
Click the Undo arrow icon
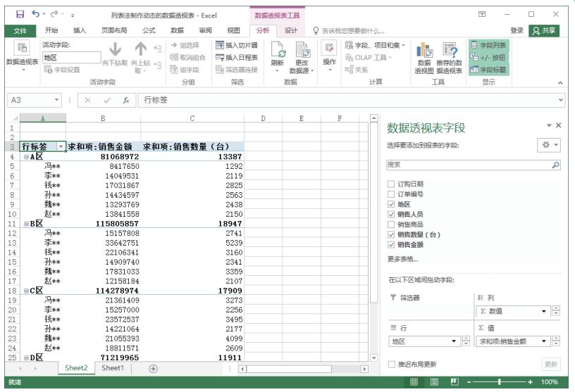click(36, 14)
